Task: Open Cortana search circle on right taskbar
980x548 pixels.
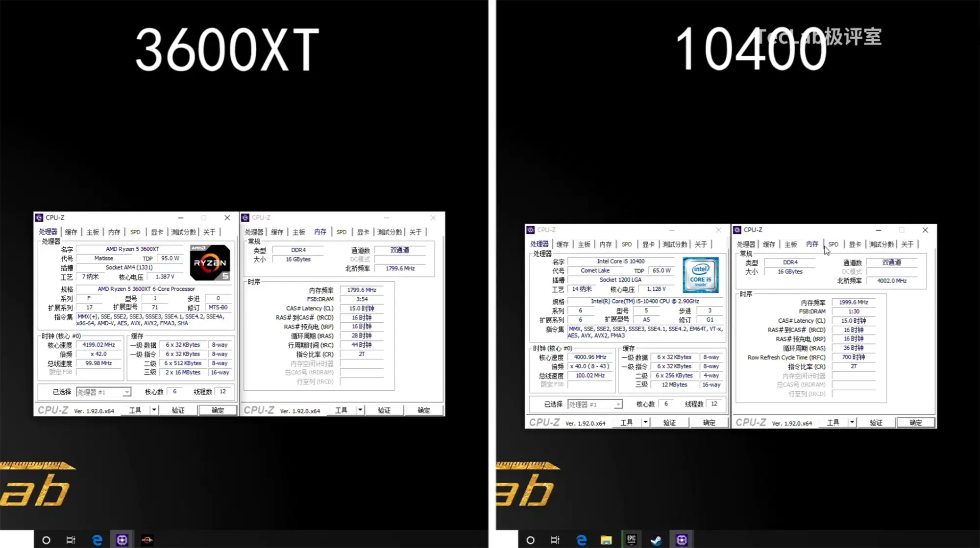Action: click(530, 540)
